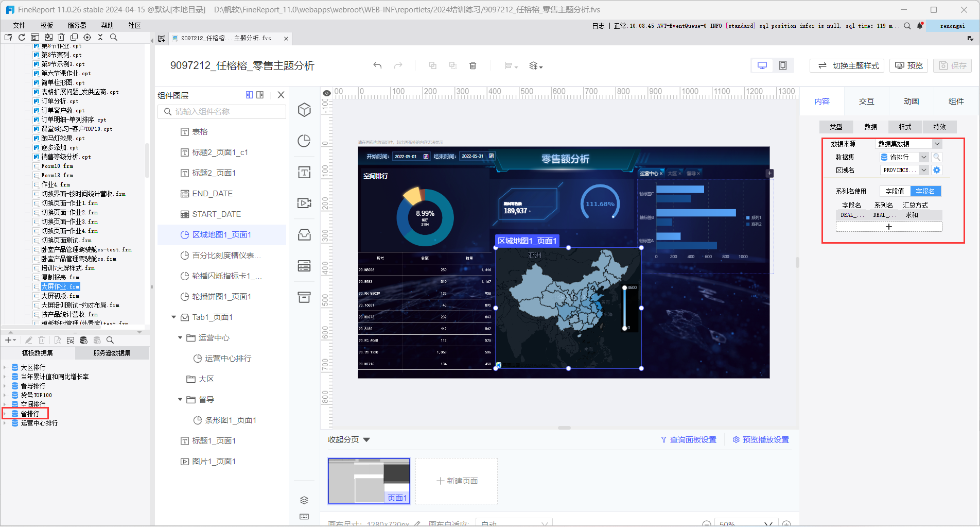The width and height of the screenshot is (980, 527).
Task: Close the 零售主题分析.fvs document tab
Action: point(286,39)
